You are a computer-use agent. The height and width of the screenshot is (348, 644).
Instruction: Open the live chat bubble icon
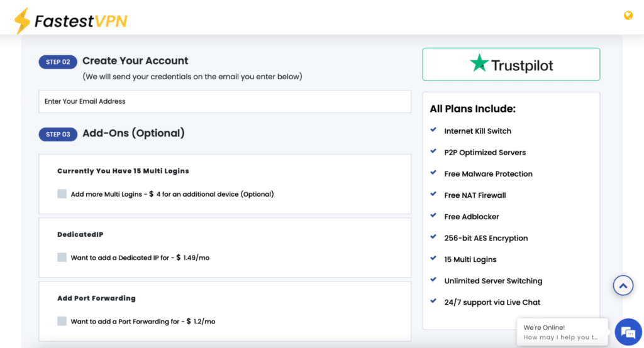click(628, 332)
